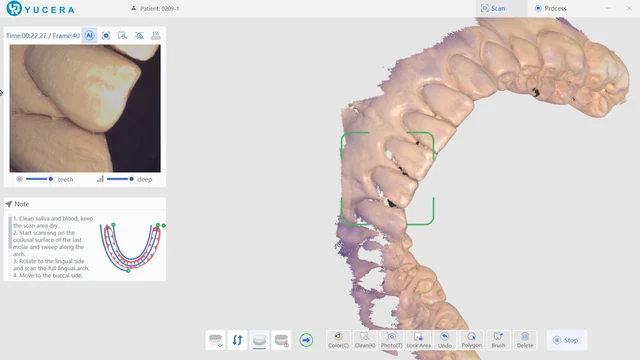Click the YUCERA logo
Screen dimensions: 640x360
coord(40,9)
